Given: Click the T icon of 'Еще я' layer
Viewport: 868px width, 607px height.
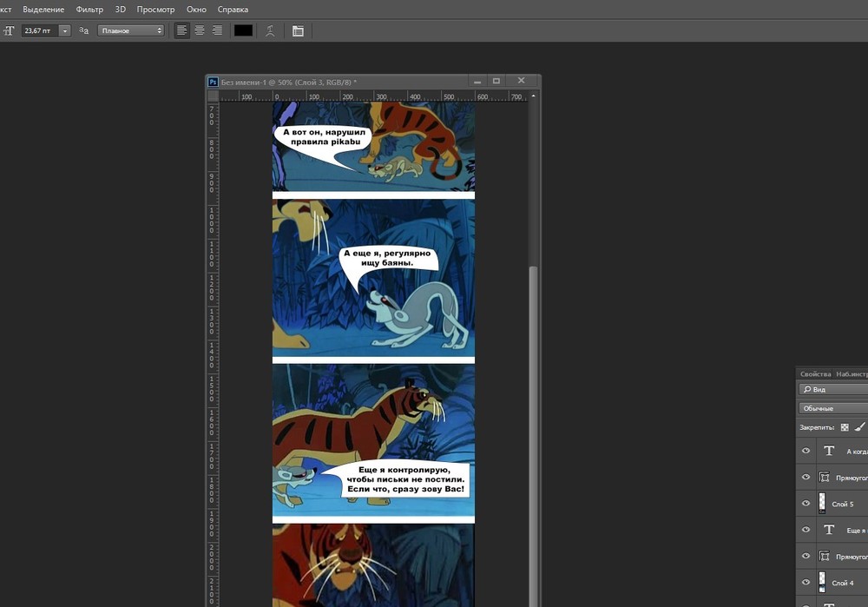Looking at the screenshot, I should pyautogui.click(x=829, y=530).
